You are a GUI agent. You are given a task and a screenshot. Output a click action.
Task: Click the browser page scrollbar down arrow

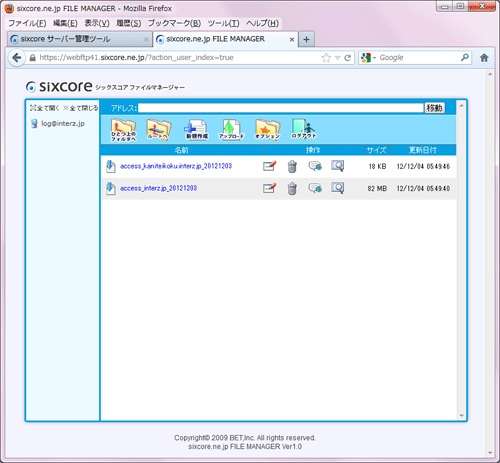pyautogui.click(x=490, y=453)
